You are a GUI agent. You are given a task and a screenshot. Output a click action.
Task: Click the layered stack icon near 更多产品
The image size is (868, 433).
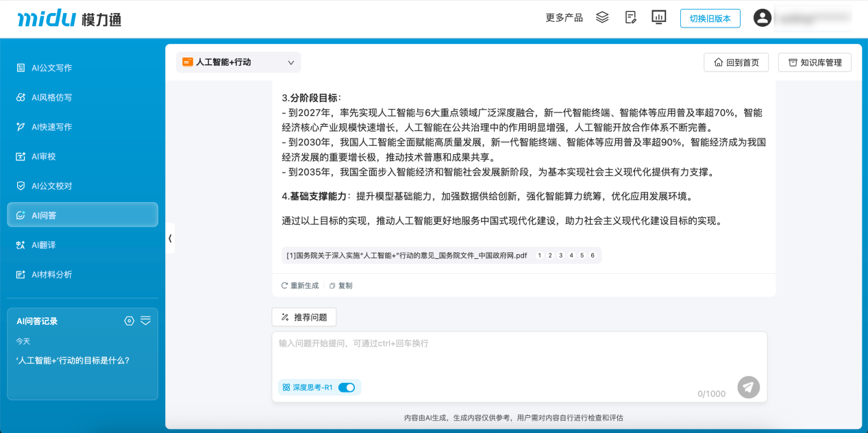point(602,17)
